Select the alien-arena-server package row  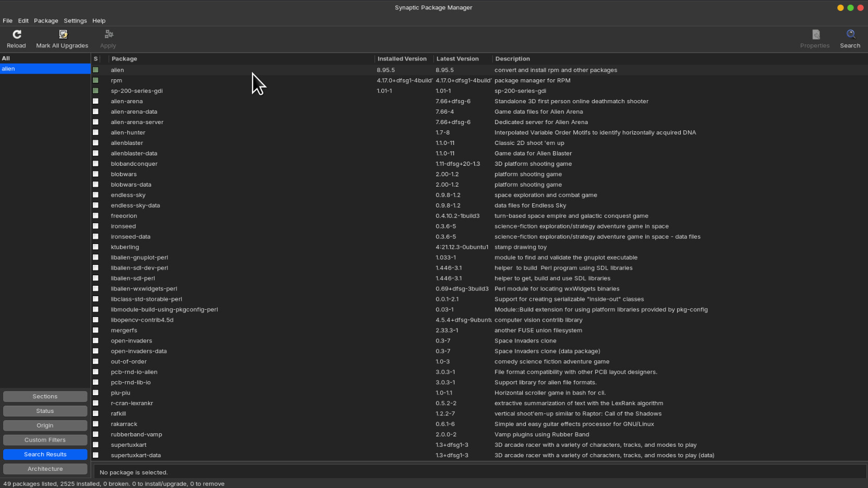[479, 122]
